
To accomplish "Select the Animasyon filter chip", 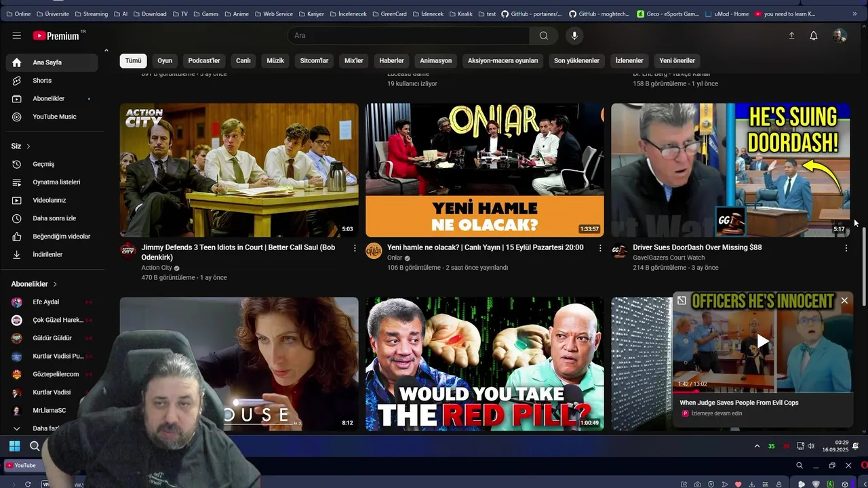I will pos(436,60).
